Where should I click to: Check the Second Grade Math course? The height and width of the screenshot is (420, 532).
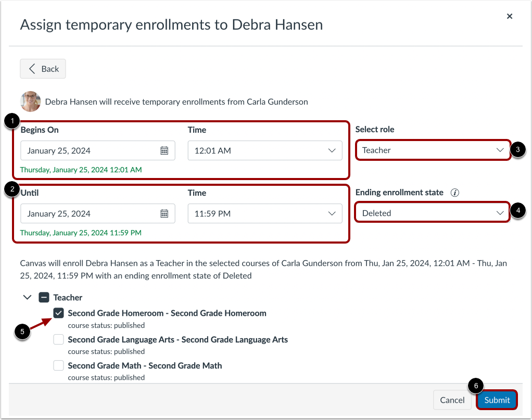pyautogui.click(x=58, y=365)
